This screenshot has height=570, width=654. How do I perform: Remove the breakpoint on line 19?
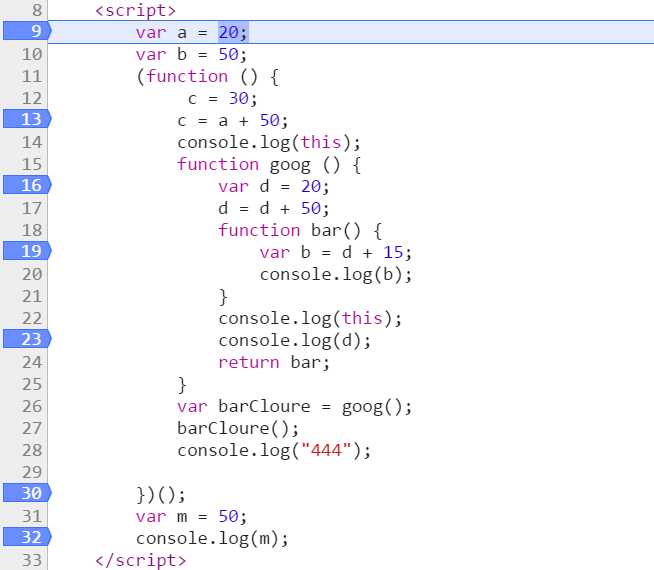click(x=27, y=251)
